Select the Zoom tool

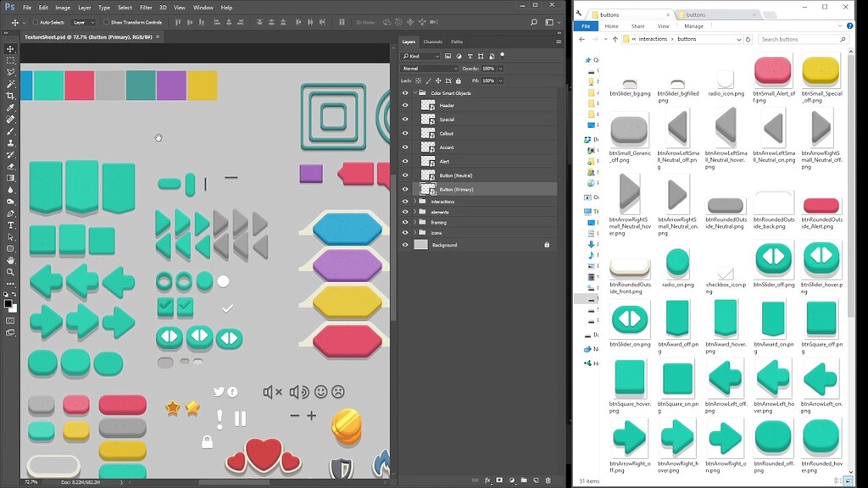pos(10,273)
